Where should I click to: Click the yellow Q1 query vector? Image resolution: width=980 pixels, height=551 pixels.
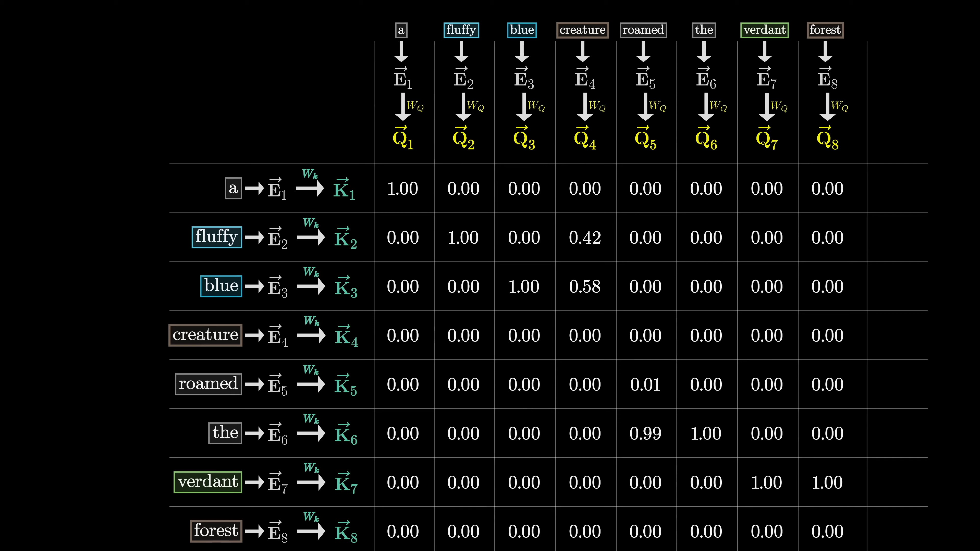402,139
